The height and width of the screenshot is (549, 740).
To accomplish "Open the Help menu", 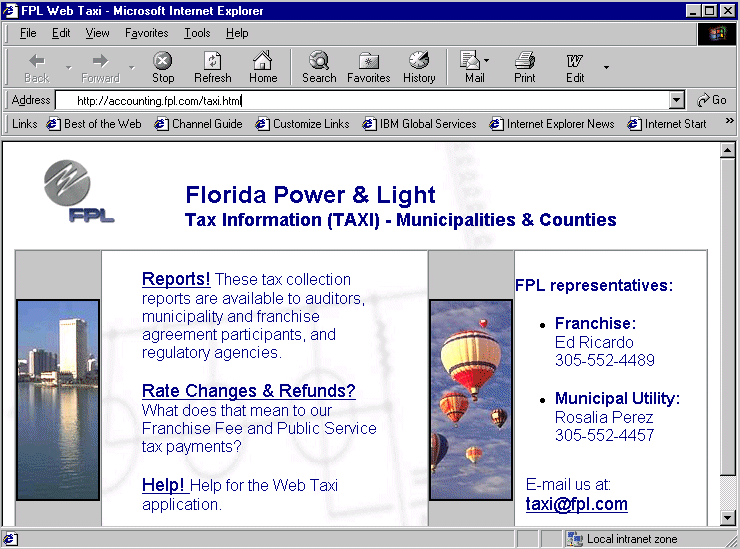I will click(x=237, y=33).
